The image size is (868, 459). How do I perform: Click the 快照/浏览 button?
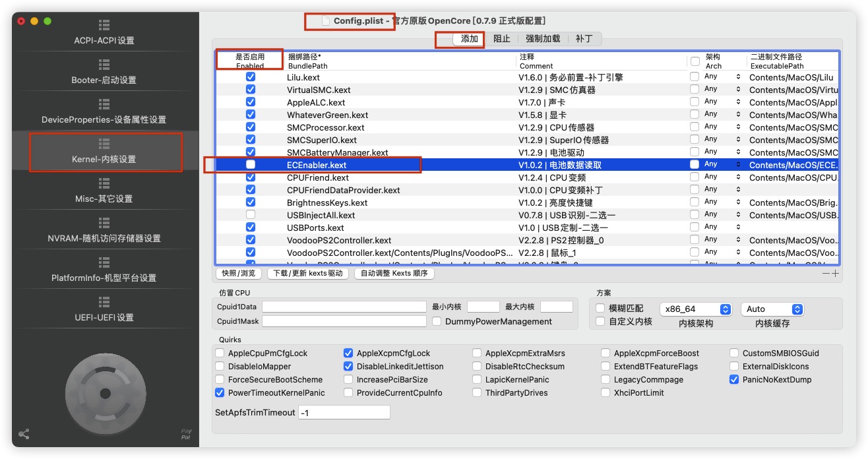239,273
